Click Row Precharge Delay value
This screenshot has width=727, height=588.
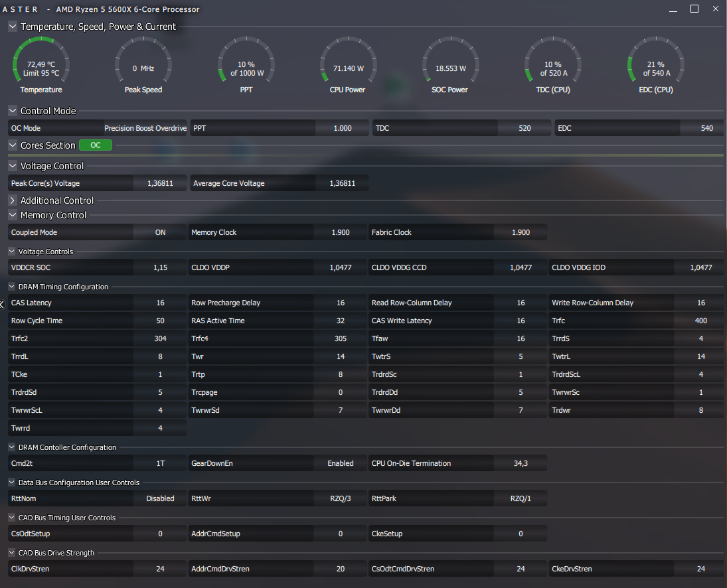tap(341, 303)
